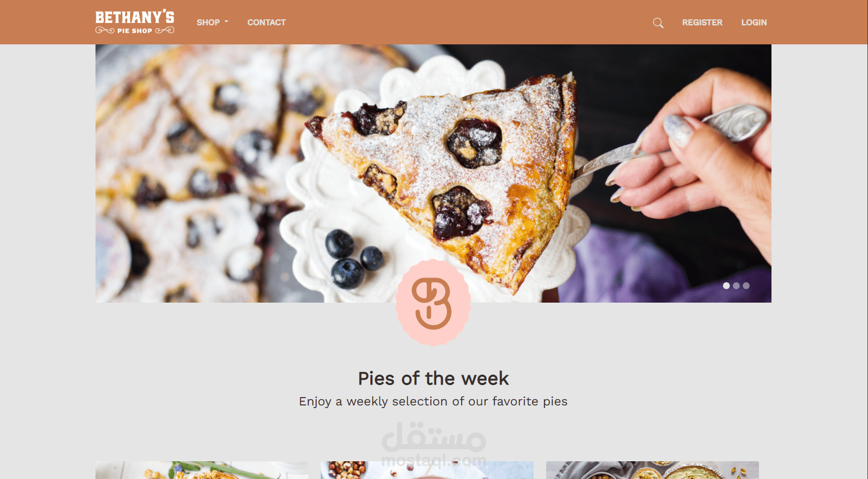Image resolution: width=868 pixels, height=479 pixels.
Task: Click the Pie Shop text under the logo
Action: [x=135, y=31]
